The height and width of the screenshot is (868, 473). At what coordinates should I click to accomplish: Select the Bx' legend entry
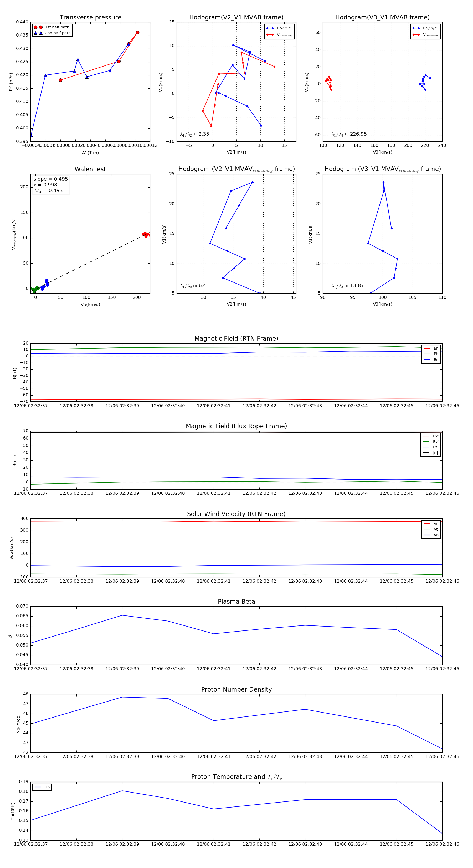coord(431,436)
